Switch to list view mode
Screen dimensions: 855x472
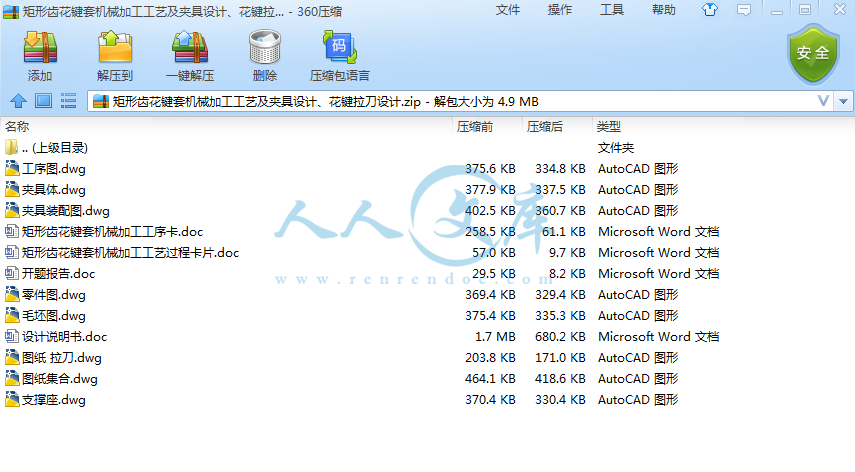[x=68, y=101]
